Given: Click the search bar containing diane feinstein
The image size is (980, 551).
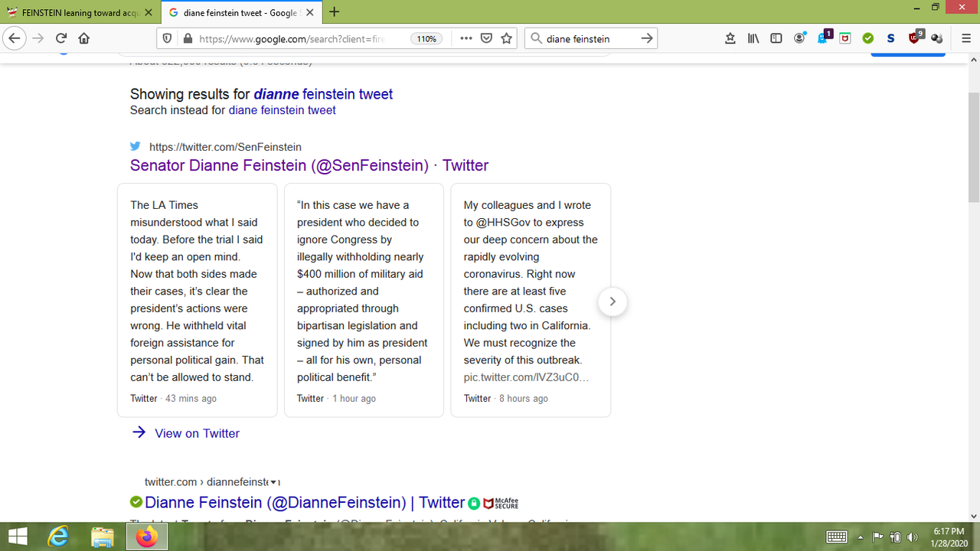Looking at the screenshot, I should [590, 38].
